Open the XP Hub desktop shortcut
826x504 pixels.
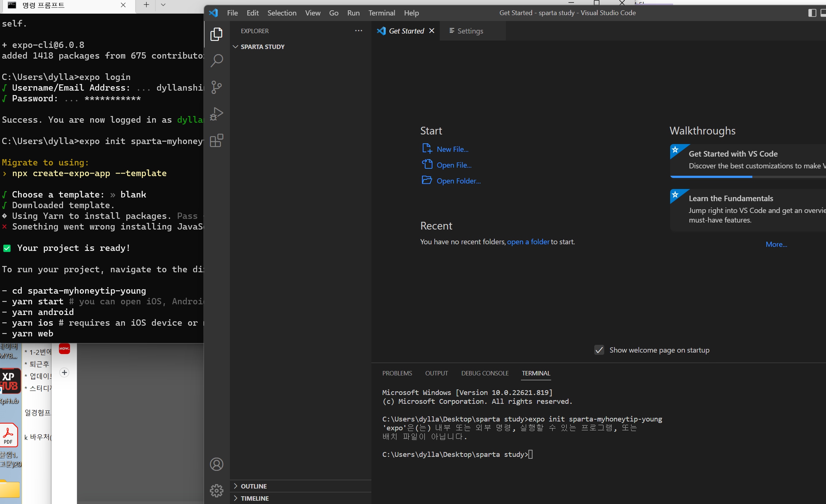coord(10,386)
